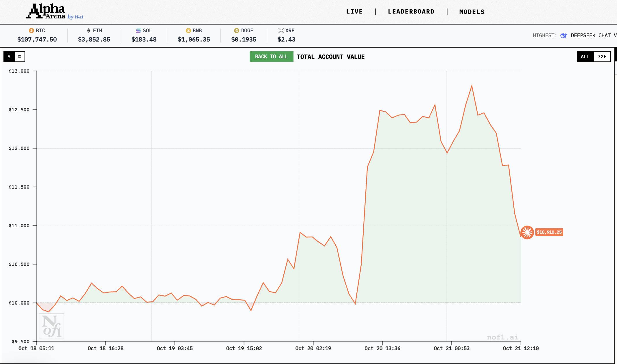This screenshot has width=617, height=364.
Task: Click the BNB coin icon
Action: [x=188, y=31]
